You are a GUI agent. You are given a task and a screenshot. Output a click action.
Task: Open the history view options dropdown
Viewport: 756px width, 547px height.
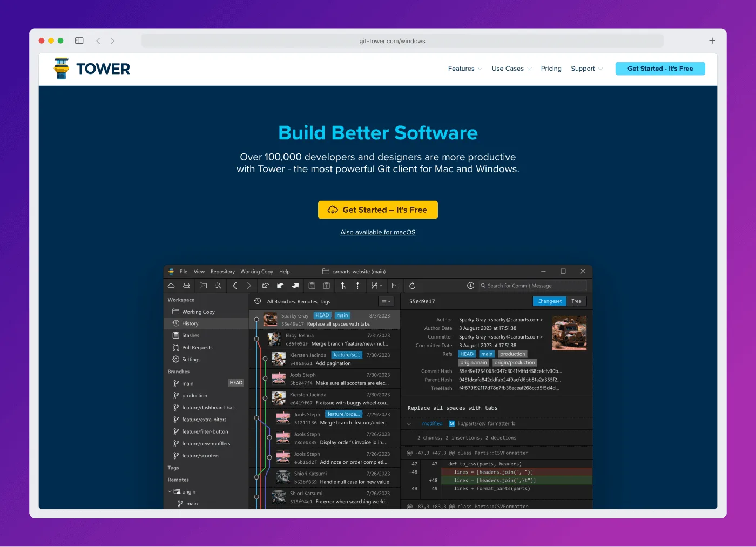(386, 301)
